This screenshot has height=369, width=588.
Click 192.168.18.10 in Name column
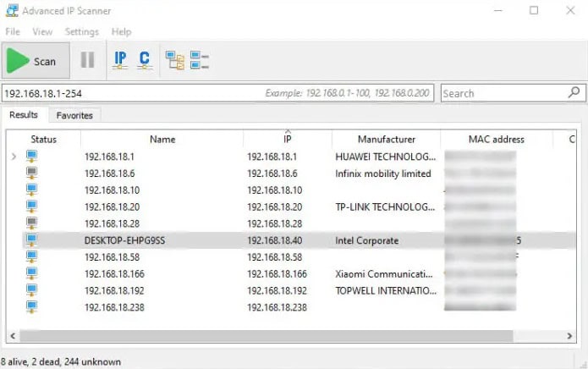click(112, 190)
